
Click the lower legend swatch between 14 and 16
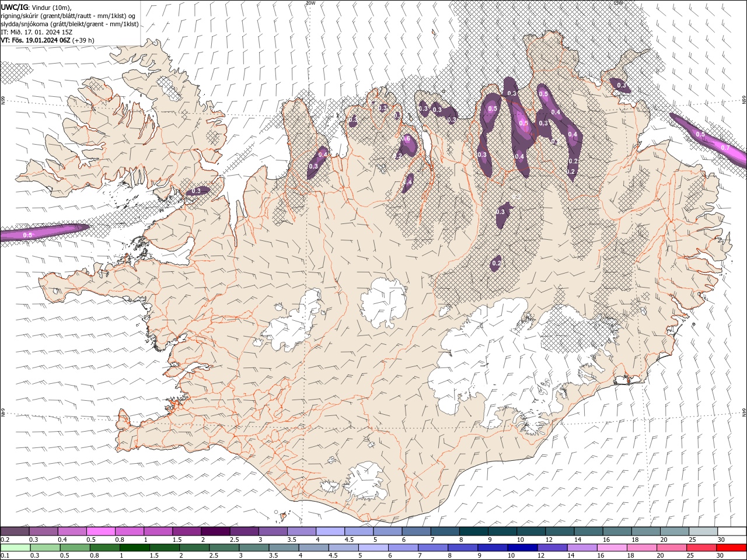pyautogui.click(x=581, y=548)
